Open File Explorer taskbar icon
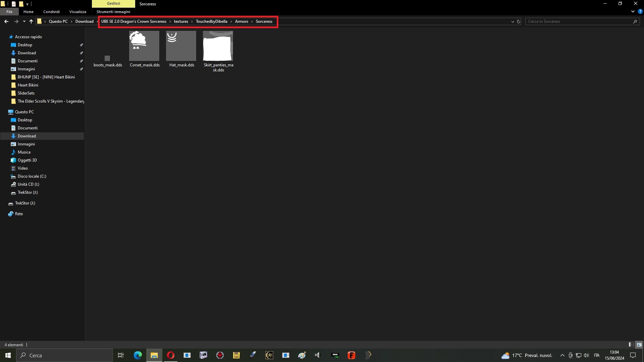The width and height of the screenshot is (644, 362). 154,355
